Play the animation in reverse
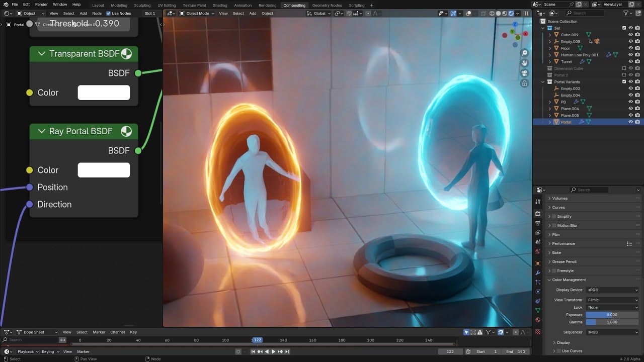The width and height of the screenshot is (644, 362). [267, 351]
